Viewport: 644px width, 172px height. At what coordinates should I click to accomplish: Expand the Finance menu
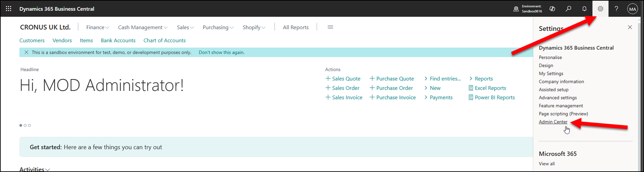[x=98, y=28]
